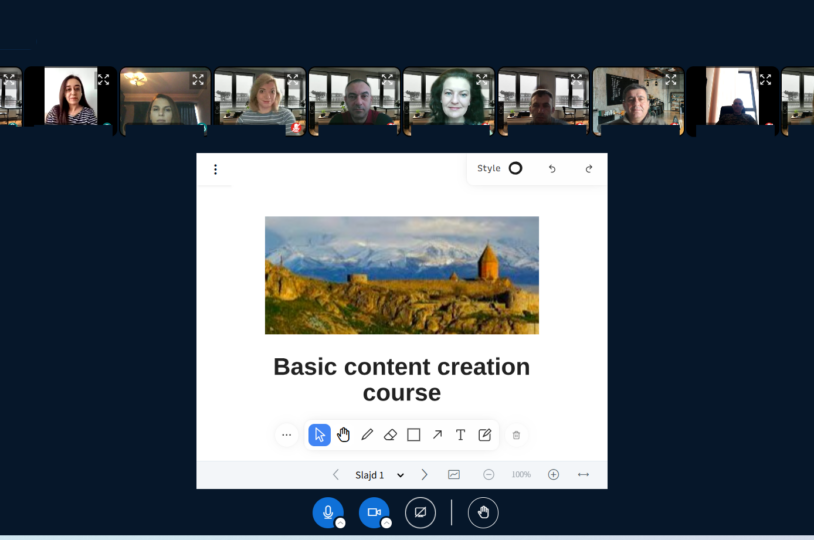The width and height of the screenshot is (814, 540).
Task: Open the whiteboard three-dot menu
Action: click(215, 169)
